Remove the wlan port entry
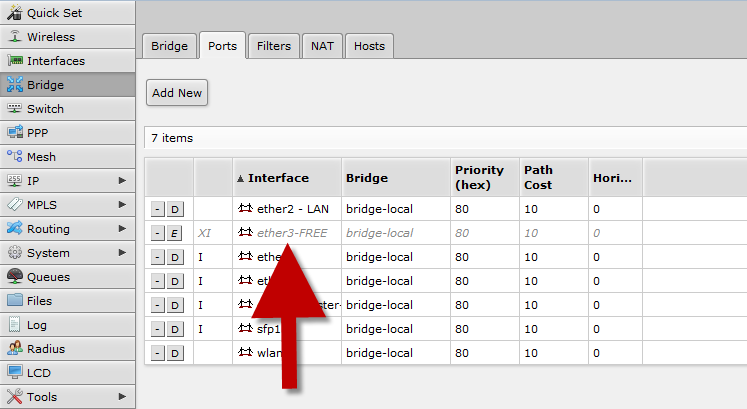747x409 pixels. click(158, 353)
